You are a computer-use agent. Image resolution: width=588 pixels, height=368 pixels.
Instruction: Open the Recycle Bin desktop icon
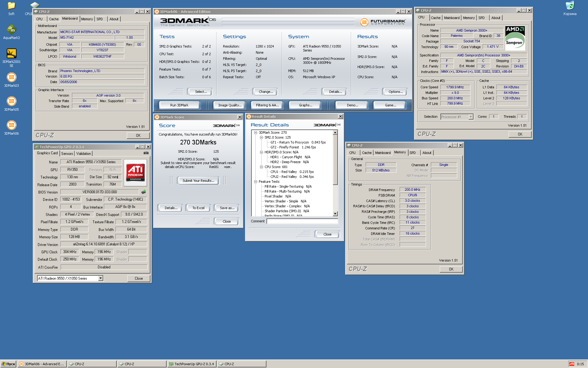(570, 9)
